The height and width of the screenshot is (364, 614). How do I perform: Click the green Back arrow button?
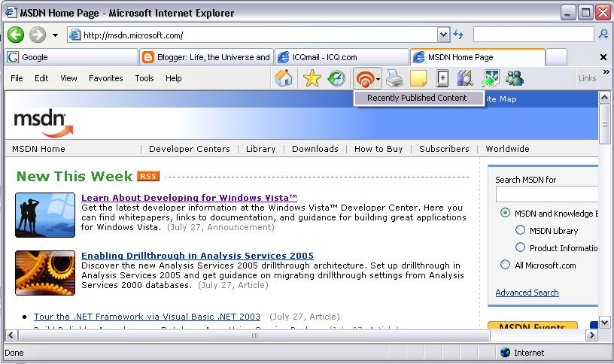(x=16, y=35)
